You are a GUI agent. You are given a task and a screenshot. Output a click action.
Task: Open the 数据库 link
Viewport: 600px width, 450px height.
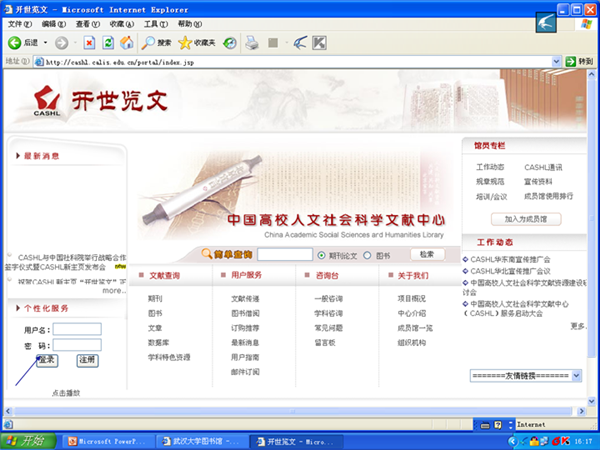(158, 342)
